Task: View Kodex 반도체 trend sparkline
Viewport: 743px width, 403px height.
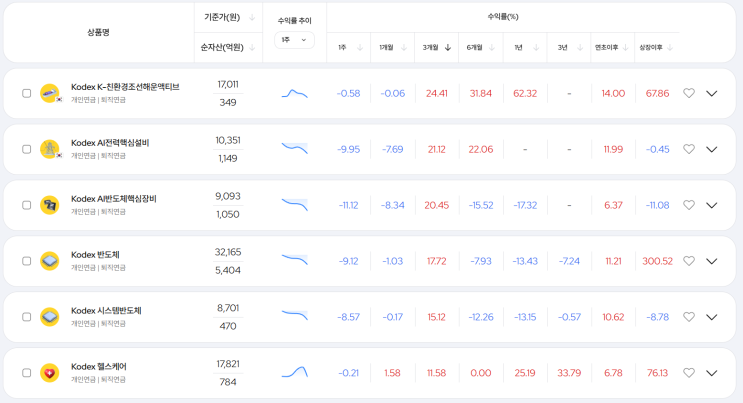Action: point(294,259)
